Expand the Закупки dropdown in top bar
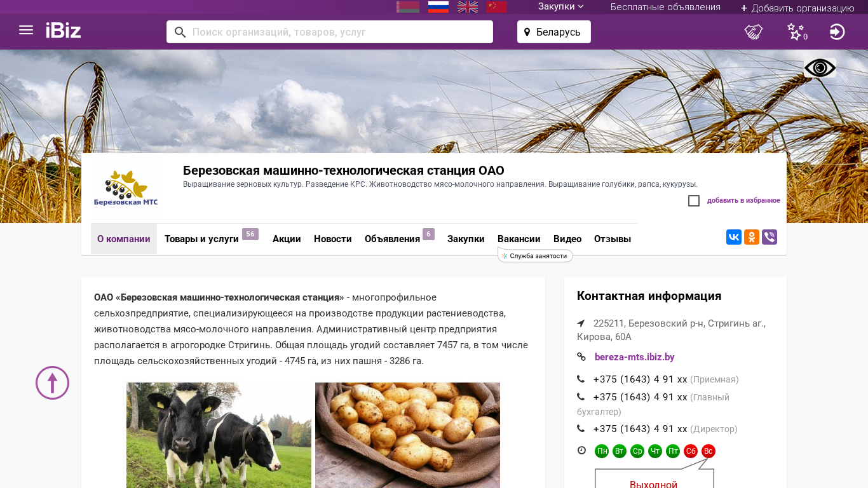 pos(561,6)
